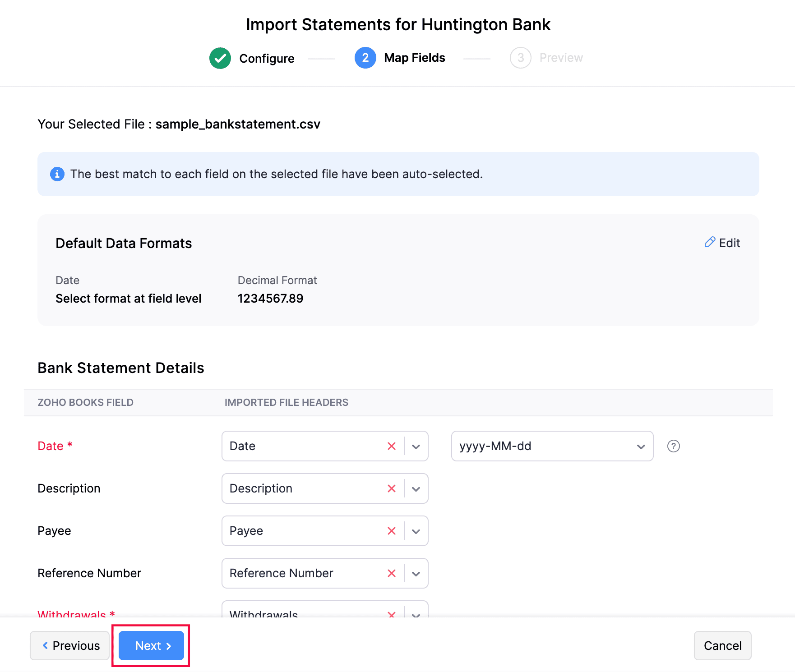Remove the Payee header mapping

click(x=391, y=531)
